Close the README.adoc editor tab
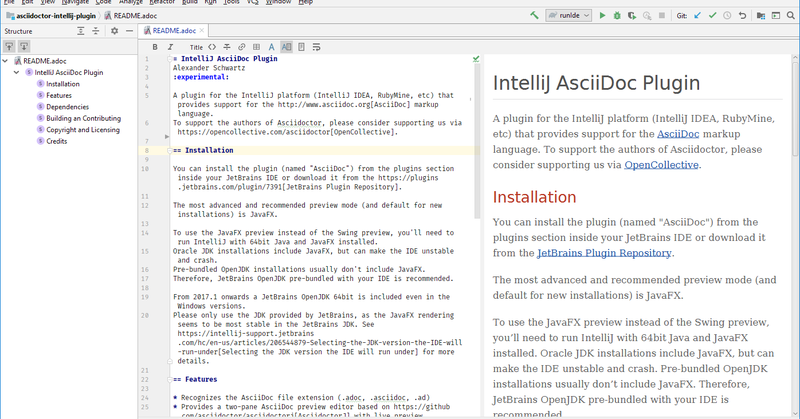800x419 pixels. click(x=202, y=31)
